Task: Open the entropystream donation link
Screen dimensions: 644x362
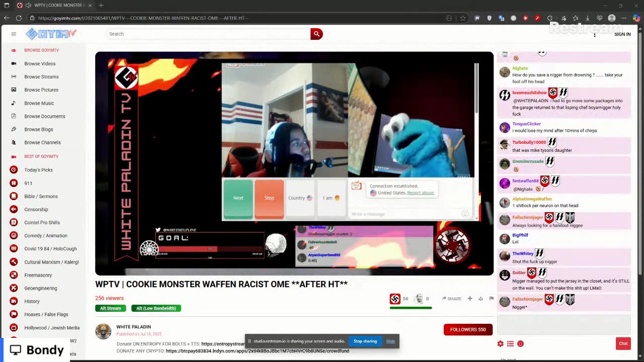Action: click(x=223, y=344)
